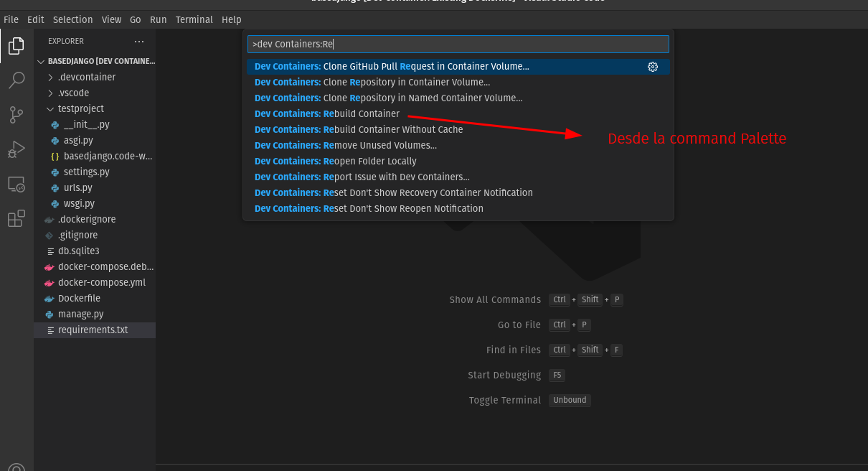Run Rebuild Container Without Cache command
Image resolution: width=868 pixels, height=471 pixels.
458,129
